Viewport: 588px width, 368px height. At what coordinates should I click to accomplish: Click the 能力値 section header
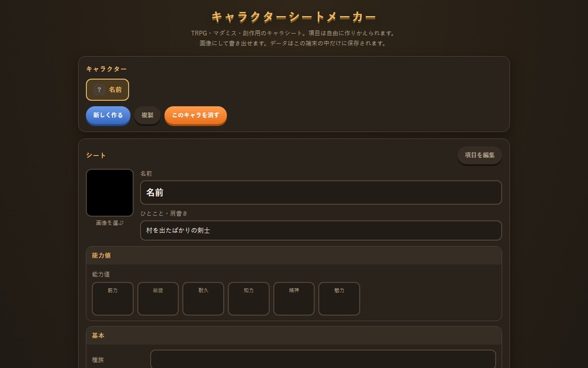click(294, 256)
